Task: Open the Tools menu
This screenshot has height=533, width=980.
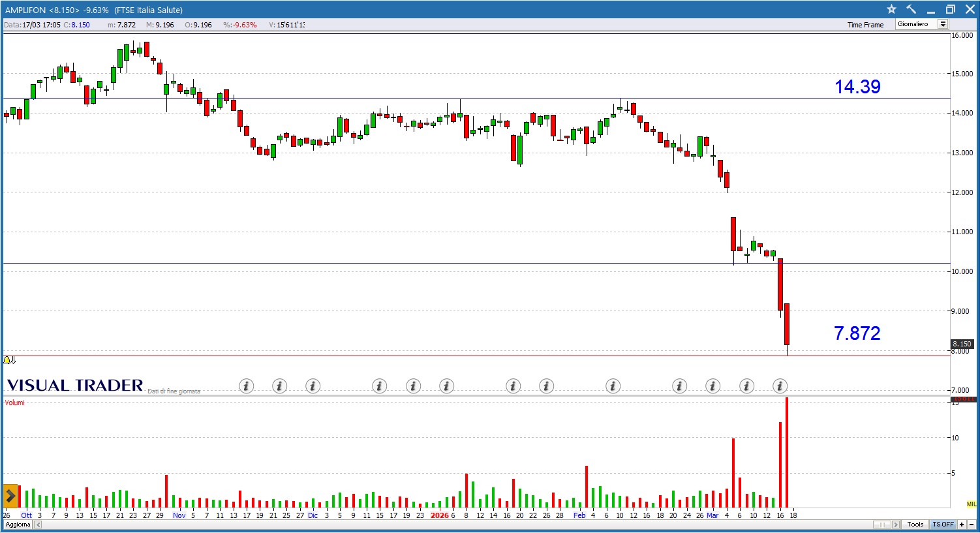Action: 915,525
